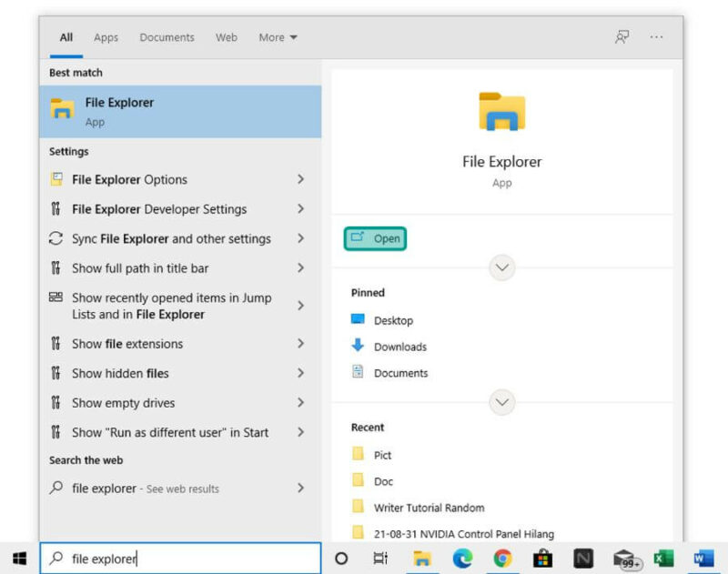
Task: Open the Downloads pinned location
Action: coord(400,347)
